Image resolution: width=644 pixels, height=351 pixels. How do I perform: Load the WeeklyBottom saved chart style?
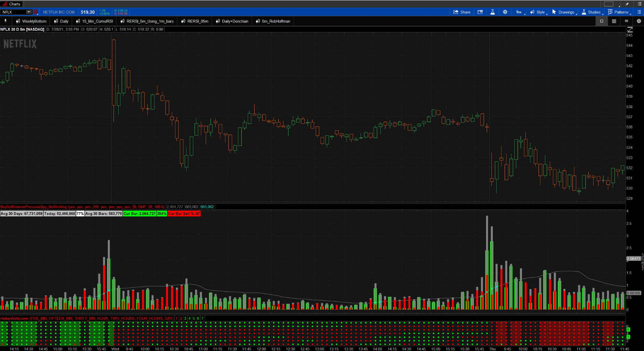pyautogui.click(x=31, y=21)
